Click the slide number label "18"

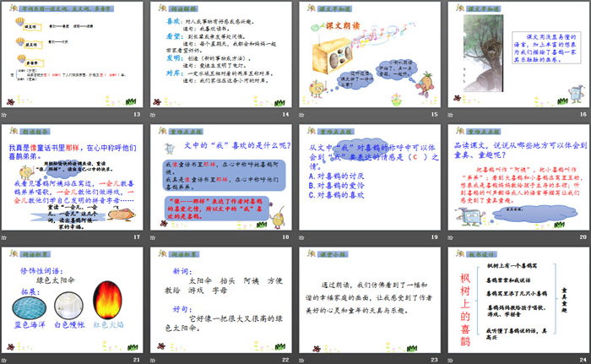pyautogui.click(x=285, y=236)
